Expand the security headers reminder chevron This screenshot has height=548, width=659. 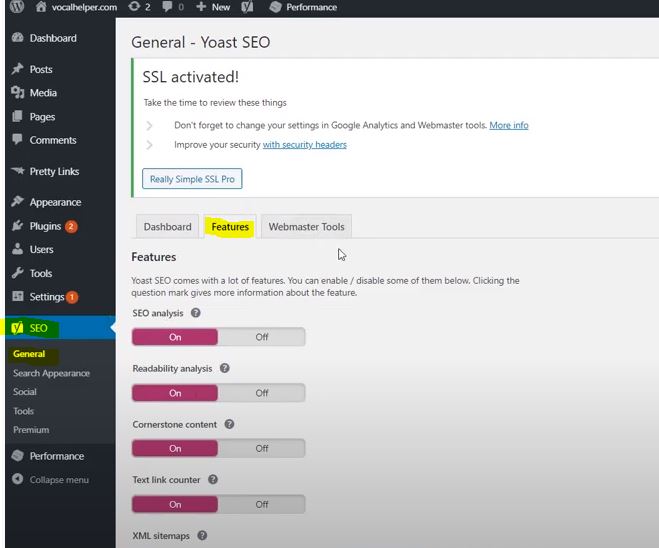coord(149,145)
